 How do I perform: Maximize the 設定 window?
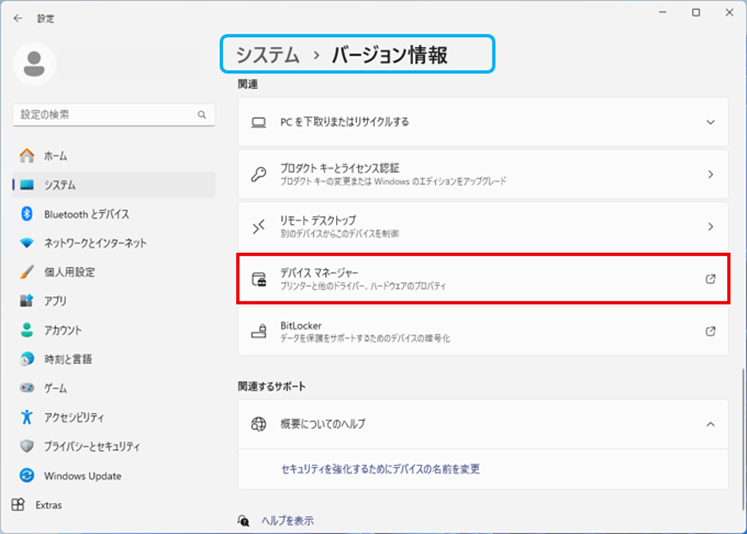point(696,13)
